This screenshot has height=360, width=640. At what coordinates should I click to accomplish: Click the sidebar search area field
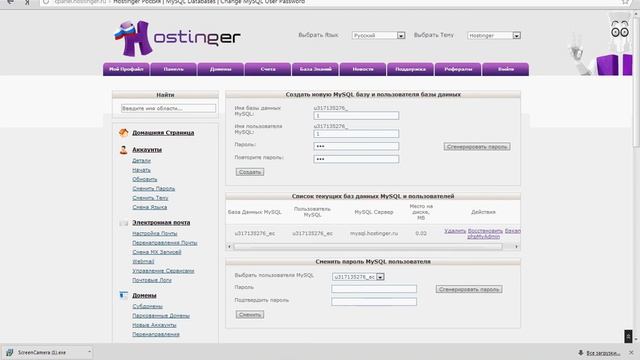point(168,109)
